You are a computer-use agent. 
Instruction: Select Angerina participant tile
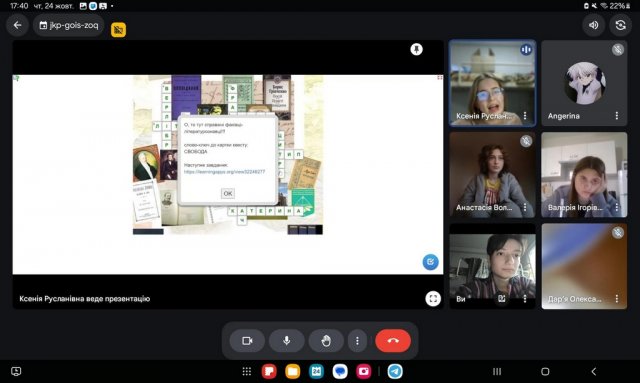click(584, 83)
